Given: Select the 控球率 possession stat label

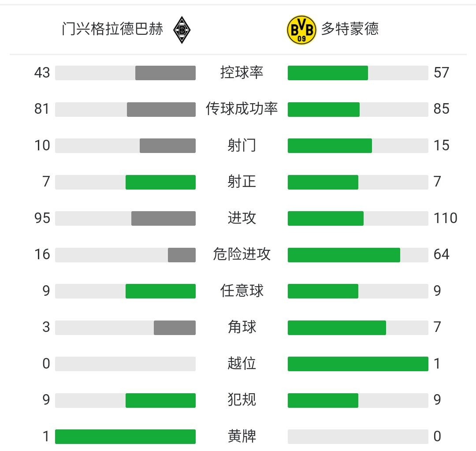Looking at the screenshot, I should coord(242,73).
